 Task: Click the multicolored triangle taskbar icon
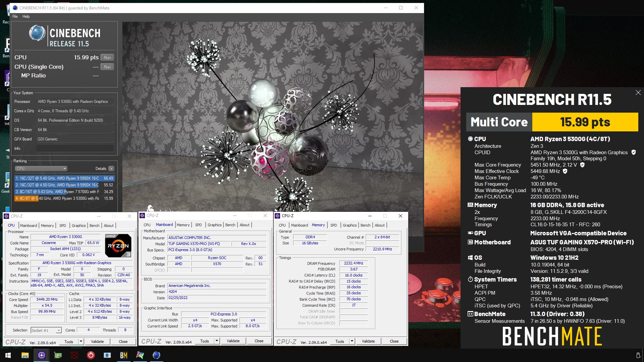(x=140, y=355)
